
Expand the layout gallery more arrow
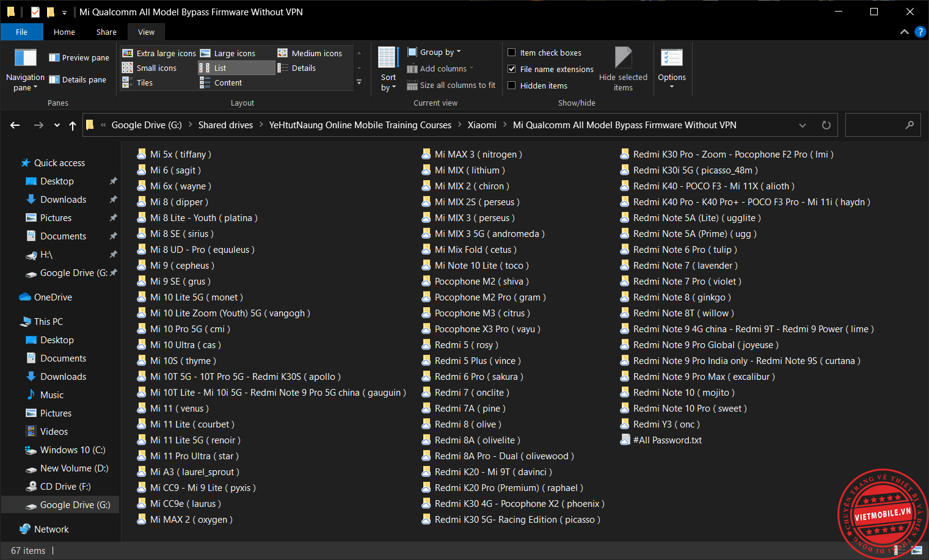click(x=359, y=82)
